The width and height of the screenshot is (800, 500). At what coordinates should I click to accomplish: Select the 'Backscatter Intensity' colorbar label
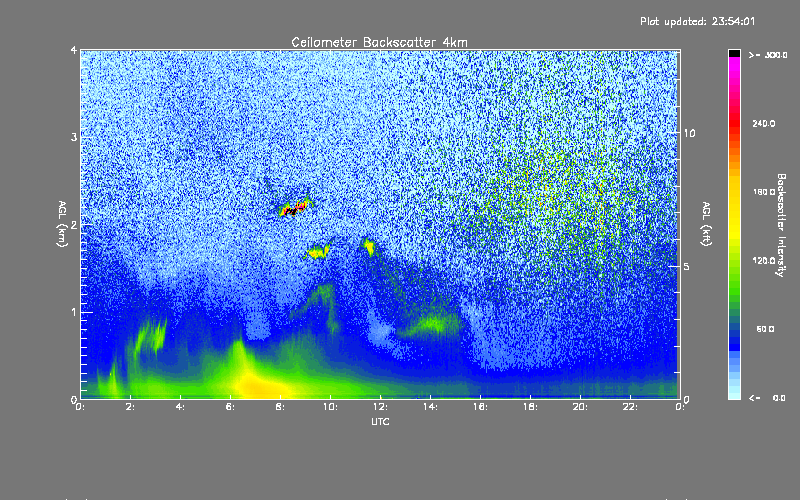coord(781,224)
